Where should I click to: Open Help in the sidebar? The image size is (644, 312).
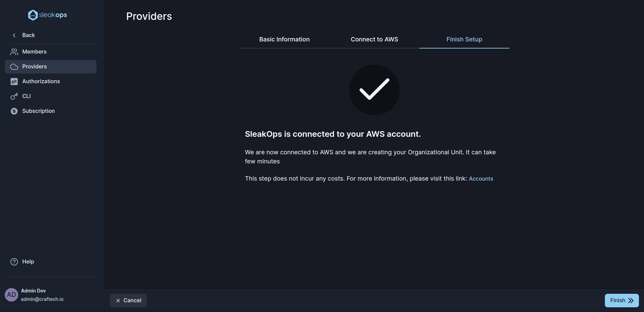click(x=51, y=262)
